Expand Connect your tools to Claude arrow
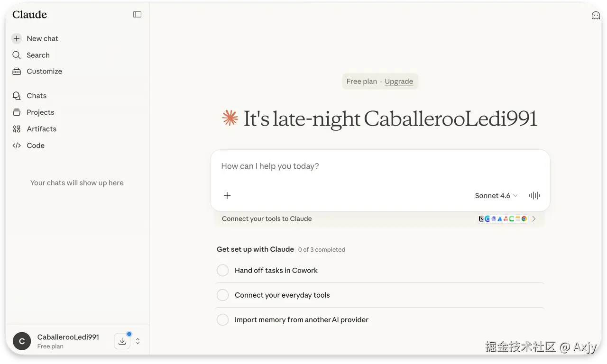The width and height of the screenshot is (607, 364). point(534,218)
